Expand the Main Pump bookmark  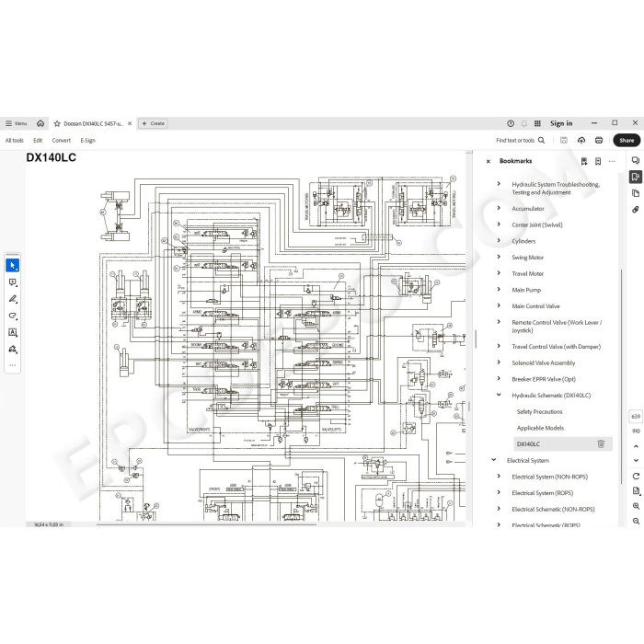(499, 289)
